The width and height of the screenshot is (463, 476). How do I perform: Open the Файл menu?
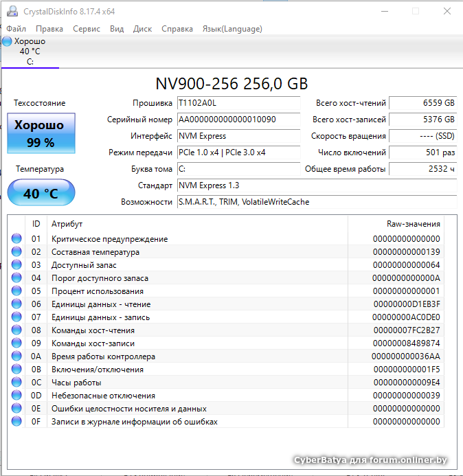[x=16, y=29]
